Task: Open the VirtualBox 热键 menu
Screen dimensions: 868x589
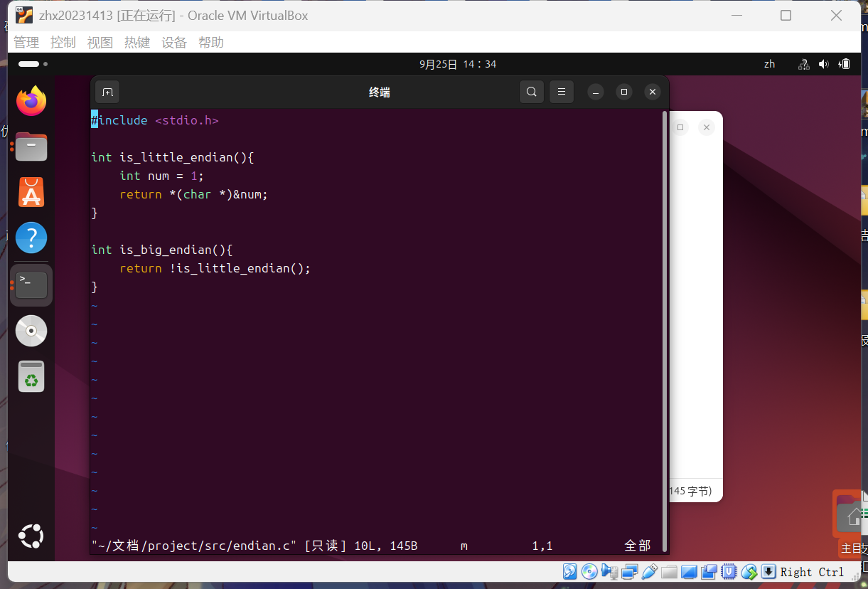Action: tap(137, 43)
